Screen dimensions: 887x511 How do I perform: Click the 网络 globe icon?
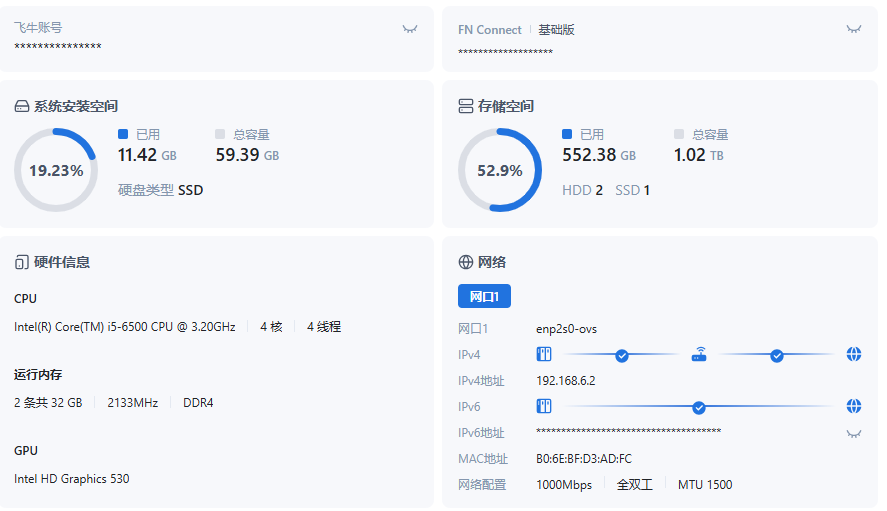466,262
